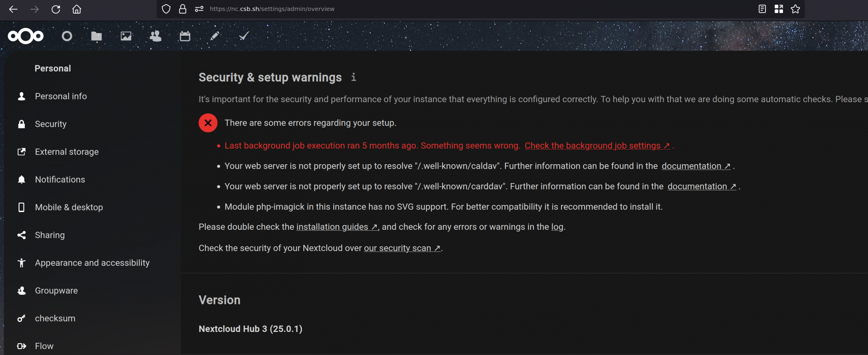The height and width of the screenshot is (355, 868).
Task: Open Appearance and accessibility settings
Action: [92, 263]
